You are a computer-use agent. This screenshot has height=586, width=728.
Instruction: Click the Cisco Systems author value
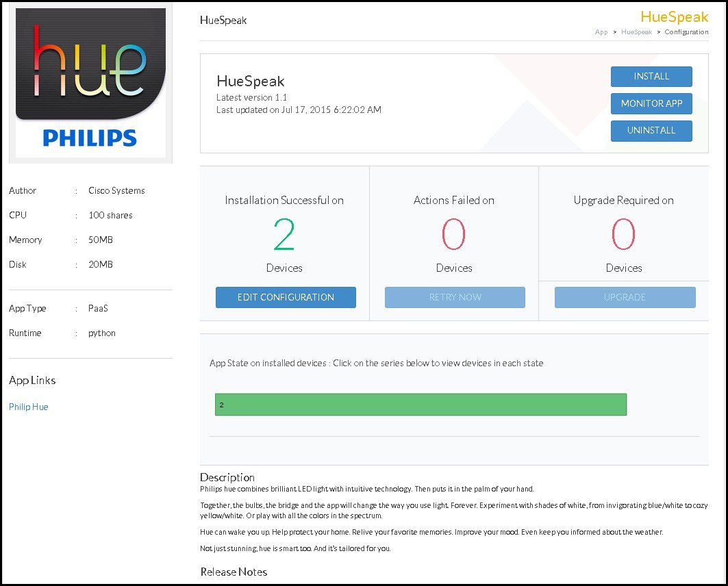(x=116, y=191)
